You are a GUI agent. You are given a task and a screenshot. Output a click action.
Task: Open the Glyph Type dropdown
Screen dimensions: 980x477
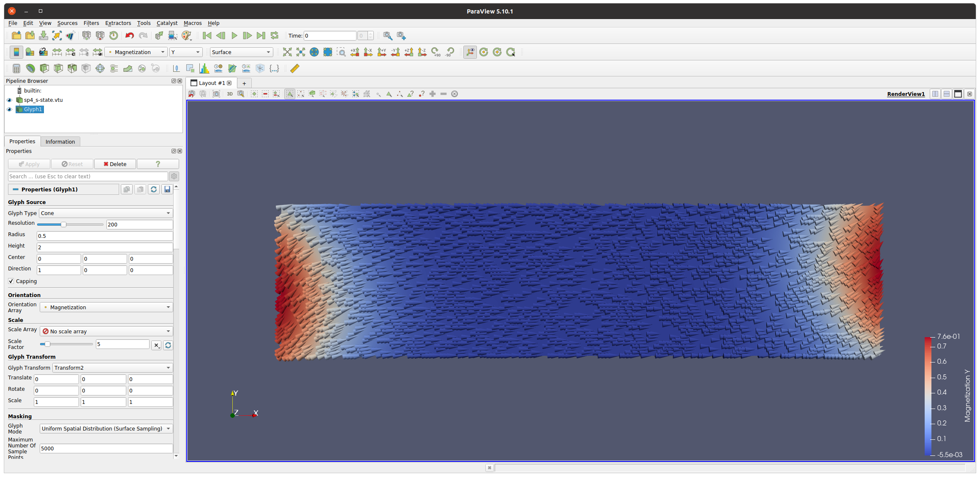(x=106, y=213)
